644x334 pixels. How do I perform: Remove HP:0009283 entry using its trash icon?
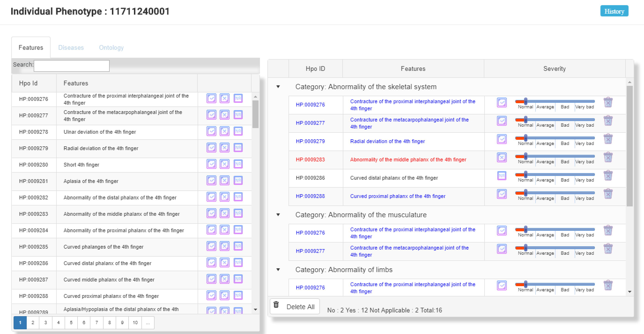coord(608,157)
